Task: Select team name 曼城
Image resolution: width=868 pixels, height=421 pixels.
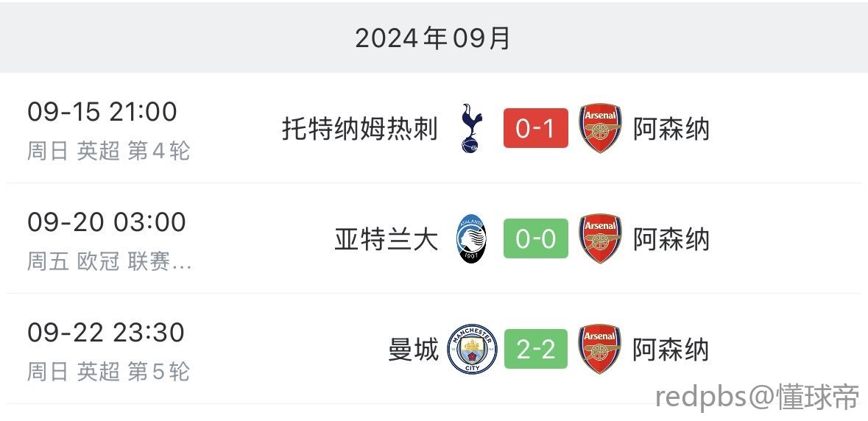Action: 413,350
